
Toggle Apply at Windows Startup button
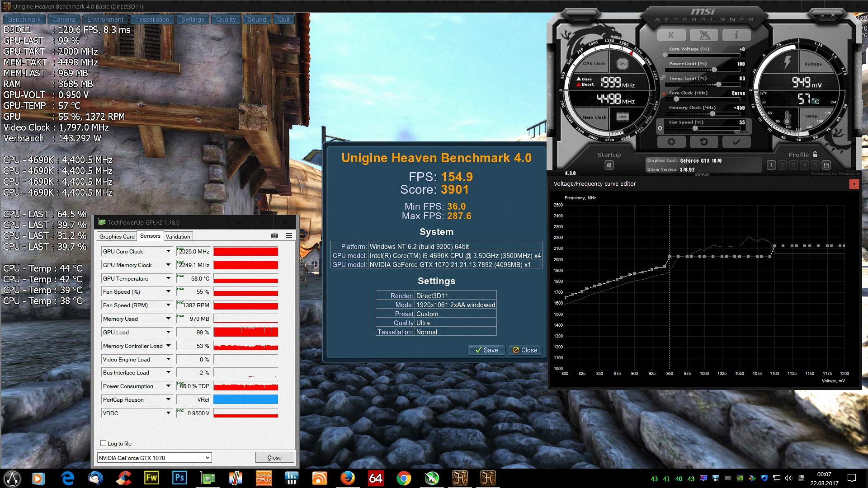click(609, 165)
